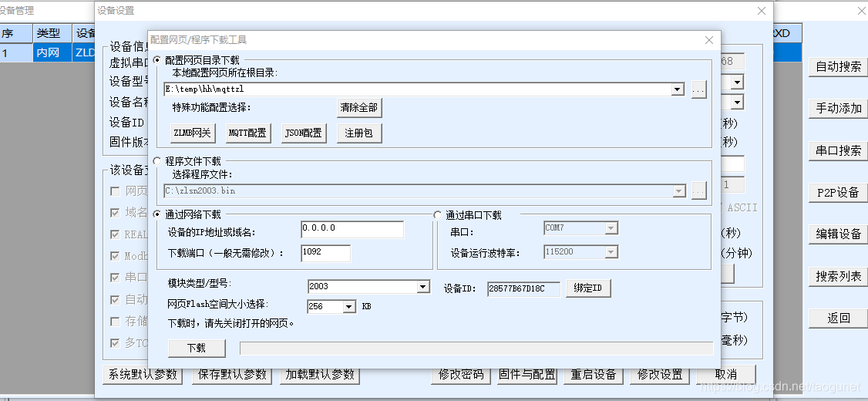Click the 清除全部 button

[359, 107]
